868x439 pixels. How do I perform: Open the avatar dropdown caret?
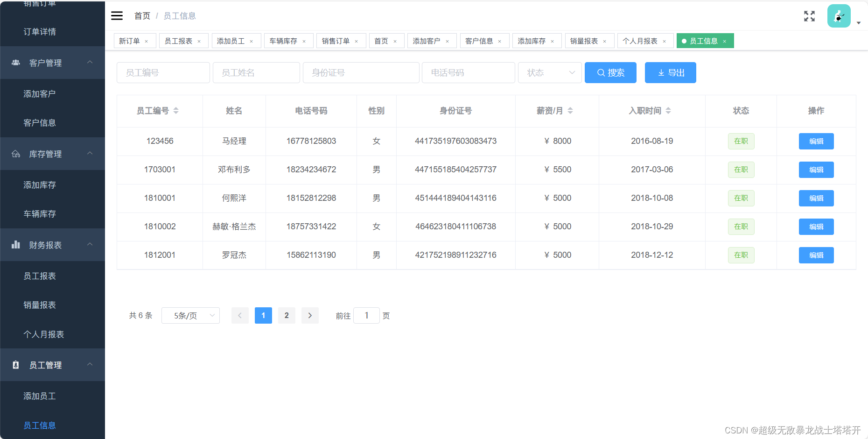click(859, 23)
